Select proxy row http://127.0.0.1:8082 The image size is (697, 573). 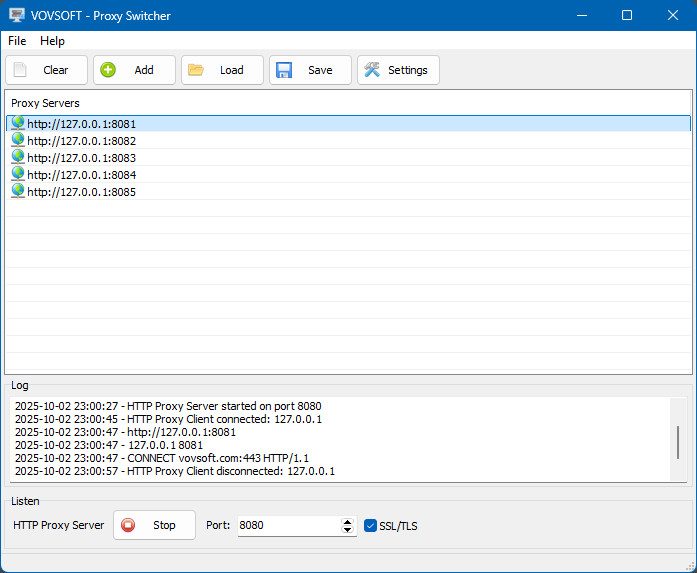348,140
